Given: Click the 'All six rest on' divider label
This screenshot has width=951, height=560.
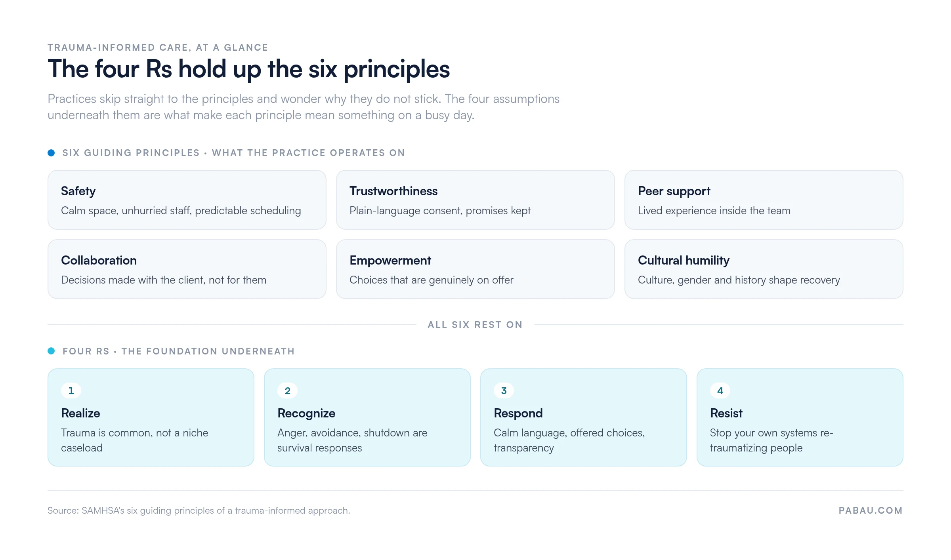Looking at the screenshot, I should (475, 325).
